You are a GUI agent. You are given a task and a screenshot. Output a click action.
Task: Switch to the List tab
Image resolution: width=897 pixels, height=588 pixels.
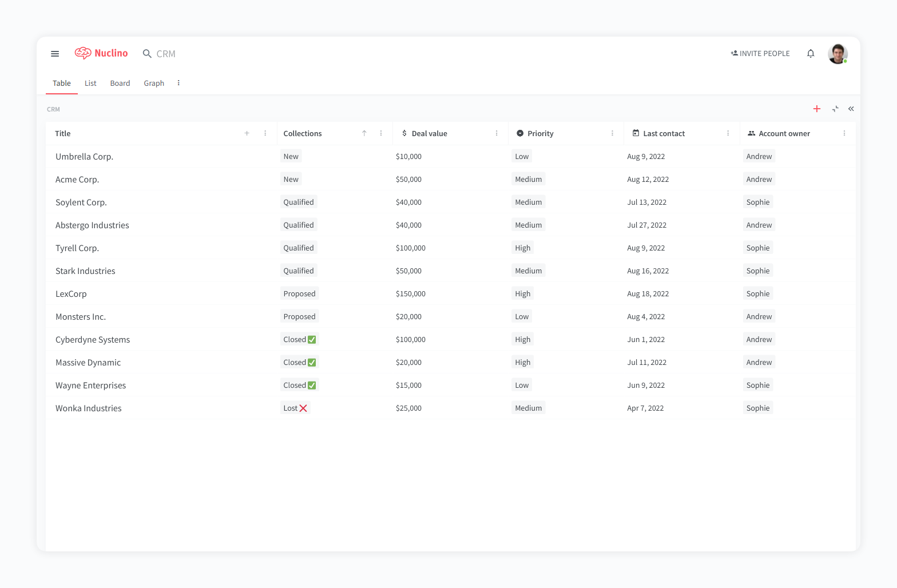click(90, 84)
